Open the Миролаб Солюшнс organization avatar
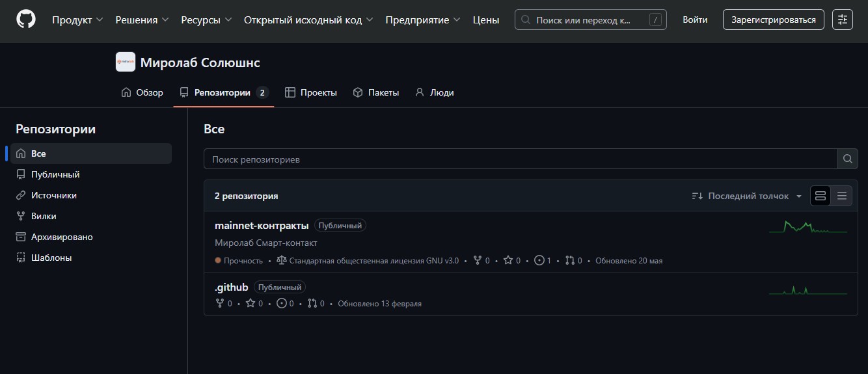Image resolution: width=868 pixels, height=374 pixels. [126, 62]
